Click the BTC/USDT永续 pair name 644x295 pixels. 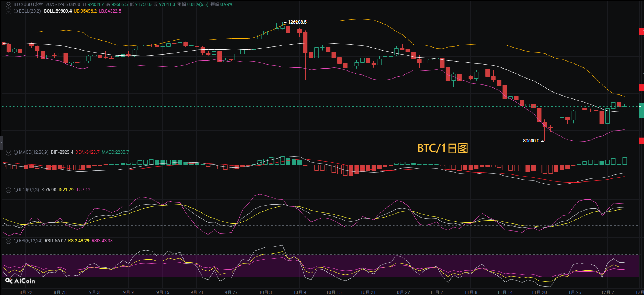point(28,4)
